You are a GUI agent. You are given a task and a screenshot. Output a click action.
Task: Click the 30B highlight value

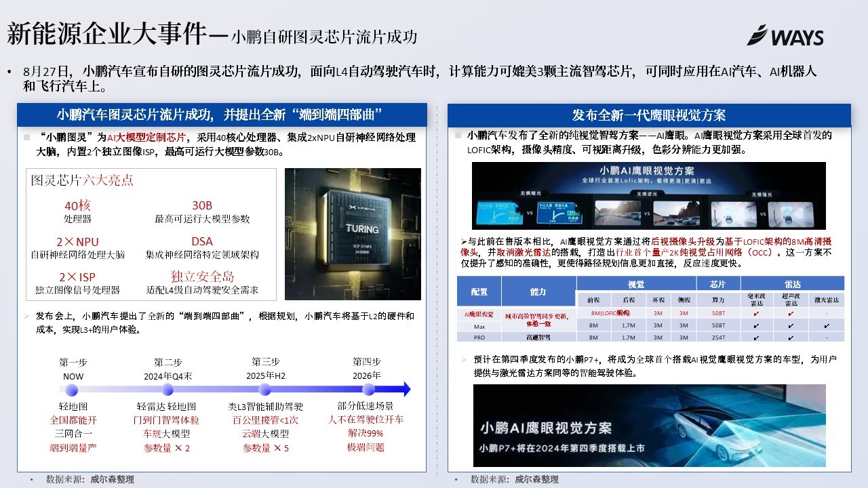click(202, 205)
